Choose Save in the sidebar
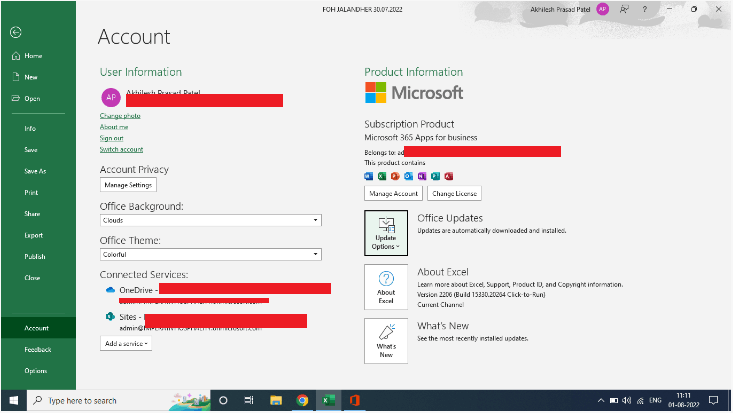The width and height of the screenshot is (733, 413). [31, 150]
